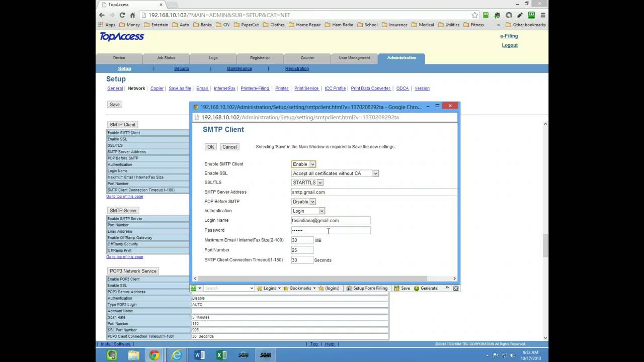Viewport: 644px width, 362px height.
Task: Select the User Management tab
Action: click(x=354, y=58)
